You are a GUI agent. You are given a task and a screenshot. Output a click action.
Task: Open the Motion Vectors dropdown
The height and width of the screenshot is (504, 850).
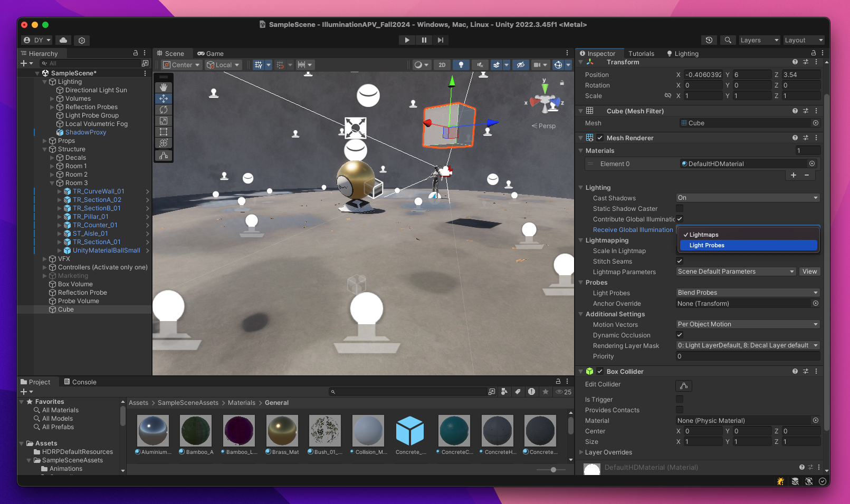[x=748, y=324]
